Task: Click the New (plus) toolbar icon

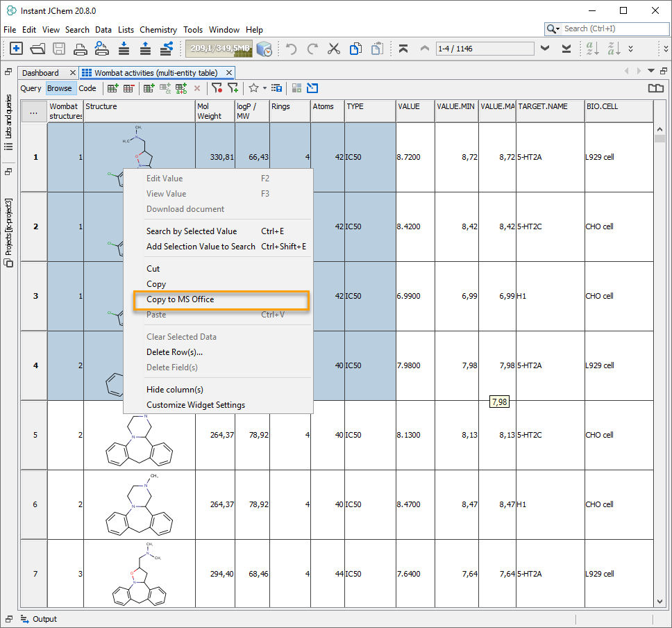Action: pyautogui.click(x=16, y=49)
